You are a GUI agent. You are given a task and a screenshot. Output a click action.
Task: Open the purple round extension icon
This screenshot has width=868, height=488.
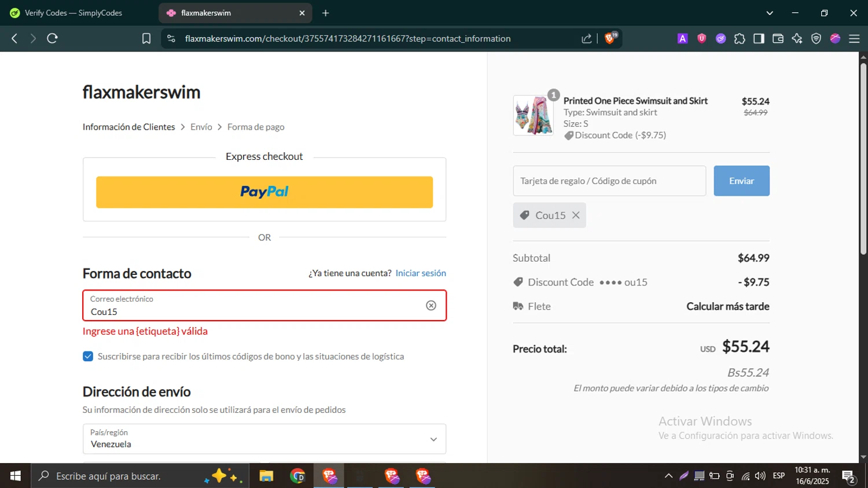(x=721, y=38)
